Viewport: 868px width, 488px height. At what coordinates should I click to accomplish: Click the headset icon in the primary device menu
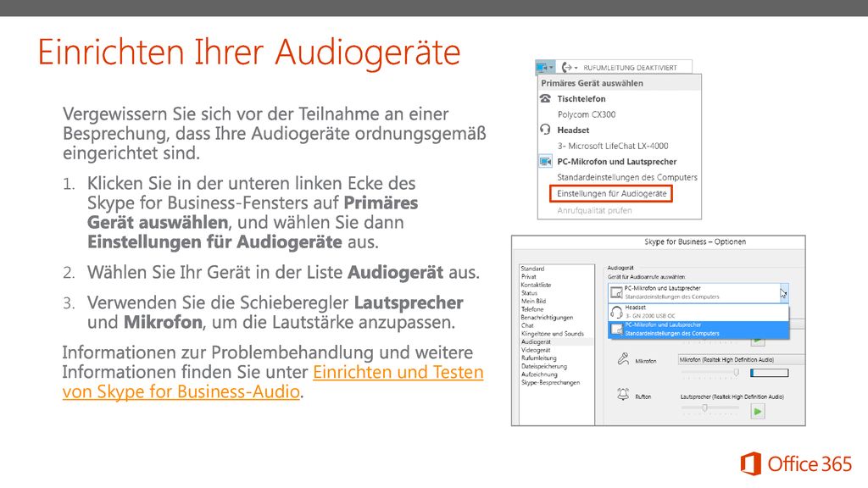point(545,130)
